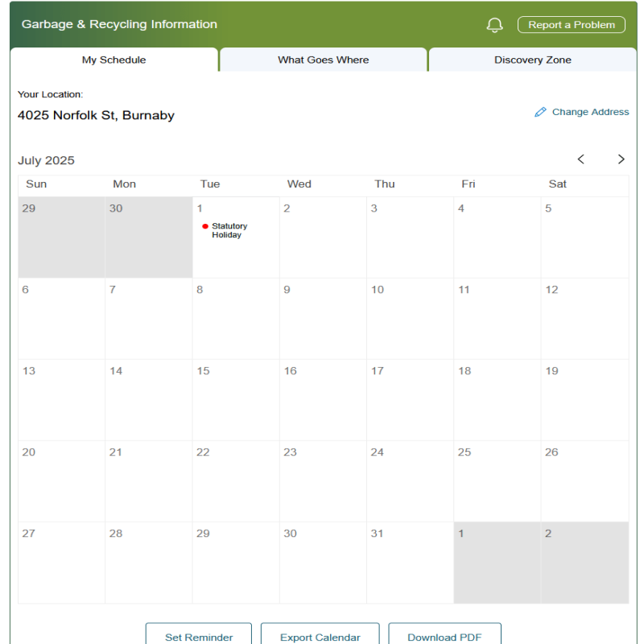Switch to the My Schedule tab
The width and height of the screenshot is (644, 644).
[114, 60]
